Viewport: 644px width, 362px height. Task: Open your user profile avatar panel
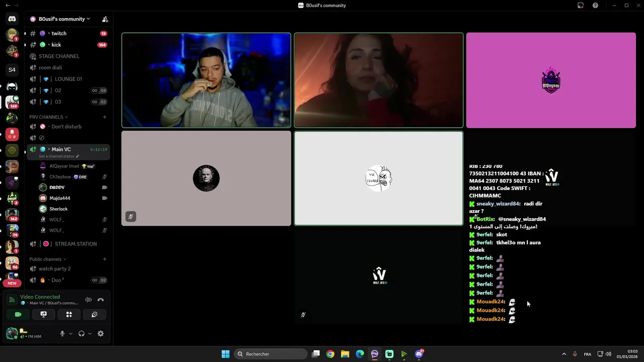12,333
